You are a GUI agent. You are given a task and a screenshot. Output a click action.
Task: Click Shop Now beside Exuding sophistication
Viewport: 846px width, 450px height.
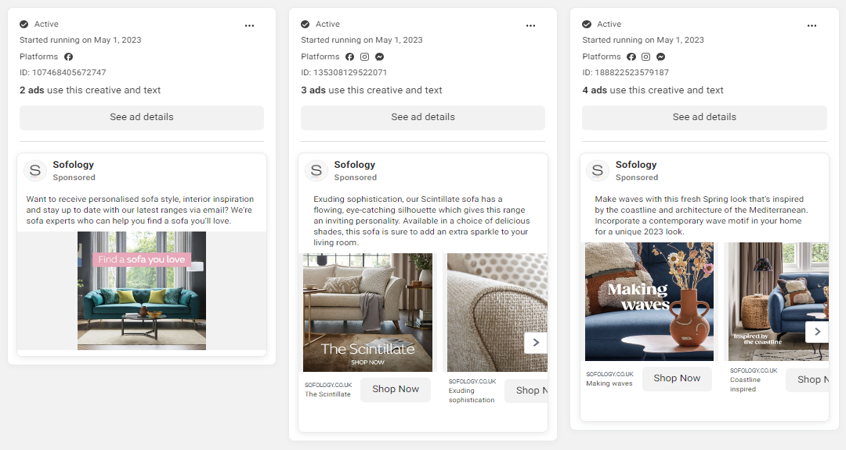click(x=526, y=391)
